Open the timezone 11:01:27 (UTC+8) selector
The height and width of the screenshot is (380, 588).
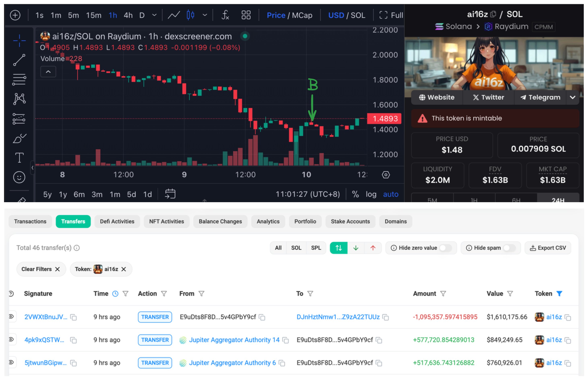(308, 194)
